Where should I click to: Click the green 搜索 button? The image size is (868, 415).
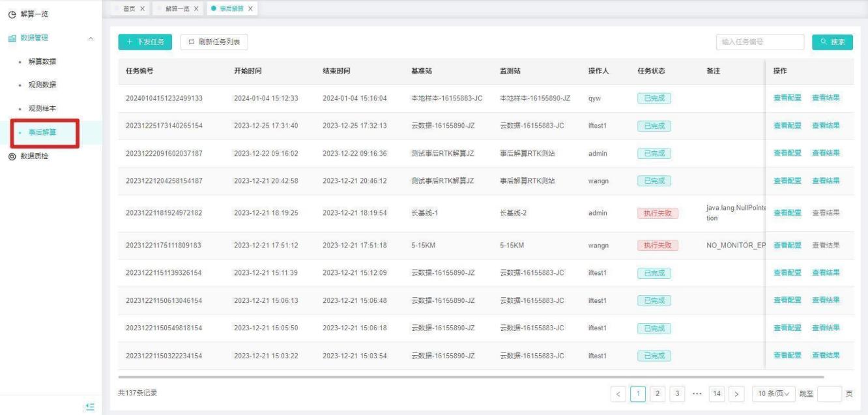pyautogui.click(x=832, y=42)
